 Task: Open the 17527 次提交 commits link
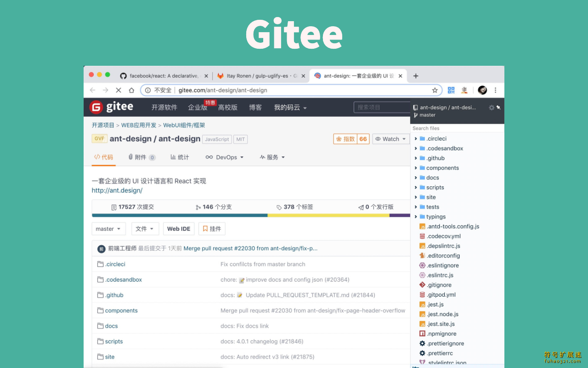click(x=133, y=207)
